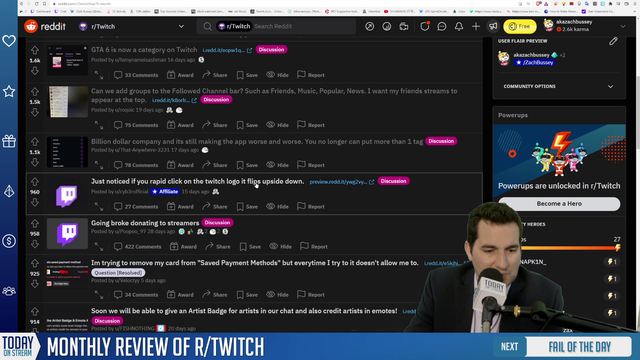Open 75 Comments on Followed Channel post
This screenshot has width=640, height=360.
pos(136,125)
